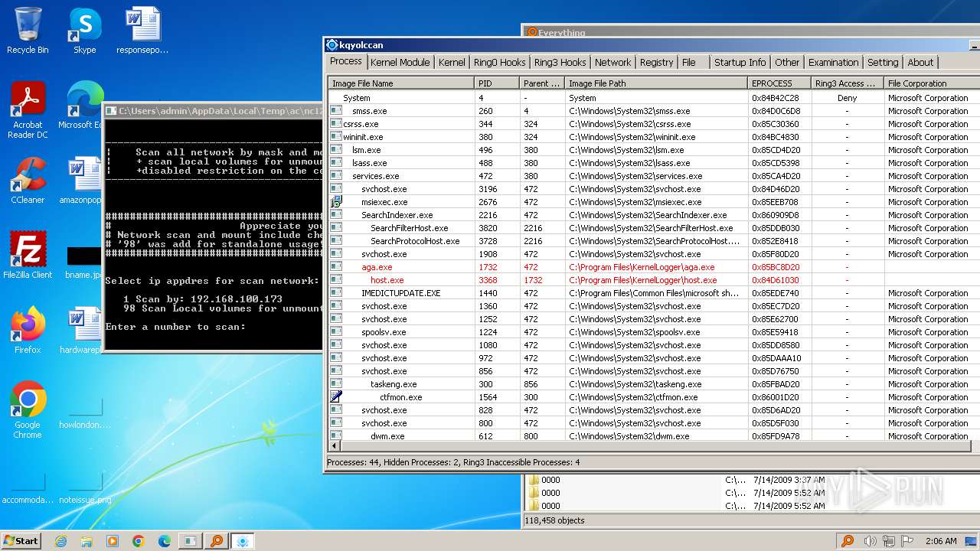980x551 pixels.
Task: Open the Setting tab
Action: click(883, 63)
